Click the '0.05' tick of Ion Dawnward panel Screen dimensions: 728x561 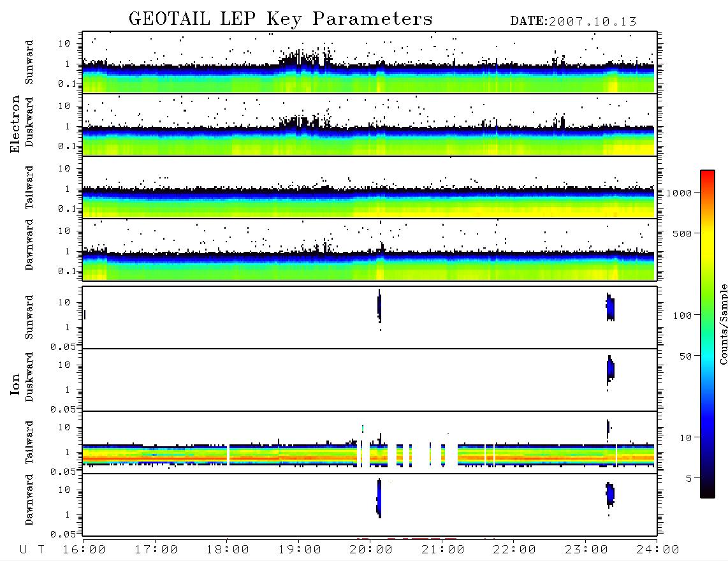point(64,534)
